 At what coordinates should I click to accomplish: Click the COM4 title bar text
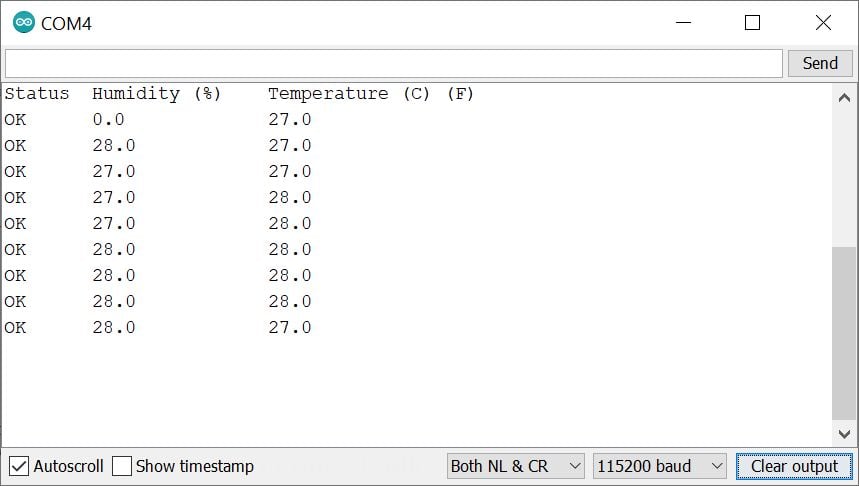(66, 23)
